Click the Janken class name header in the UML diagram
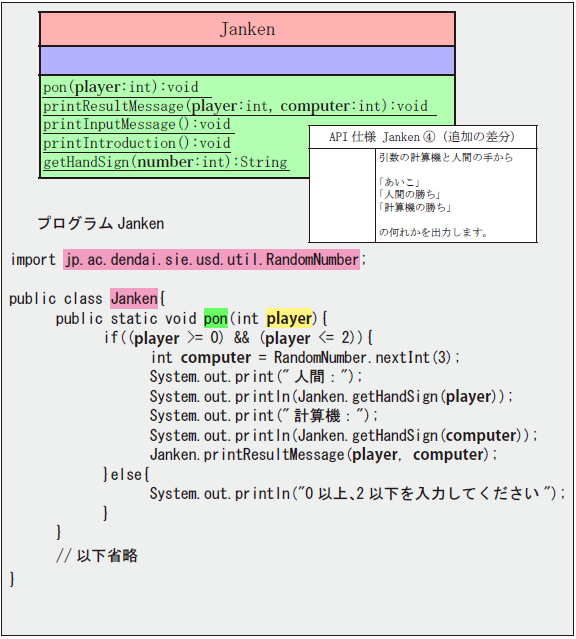This screenshot has width=576, height=639. point(247,29)
